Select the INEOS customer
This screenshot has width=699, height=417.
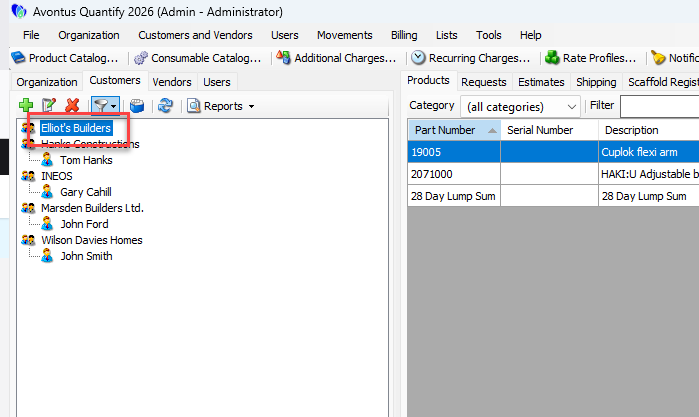pos(57,176)
